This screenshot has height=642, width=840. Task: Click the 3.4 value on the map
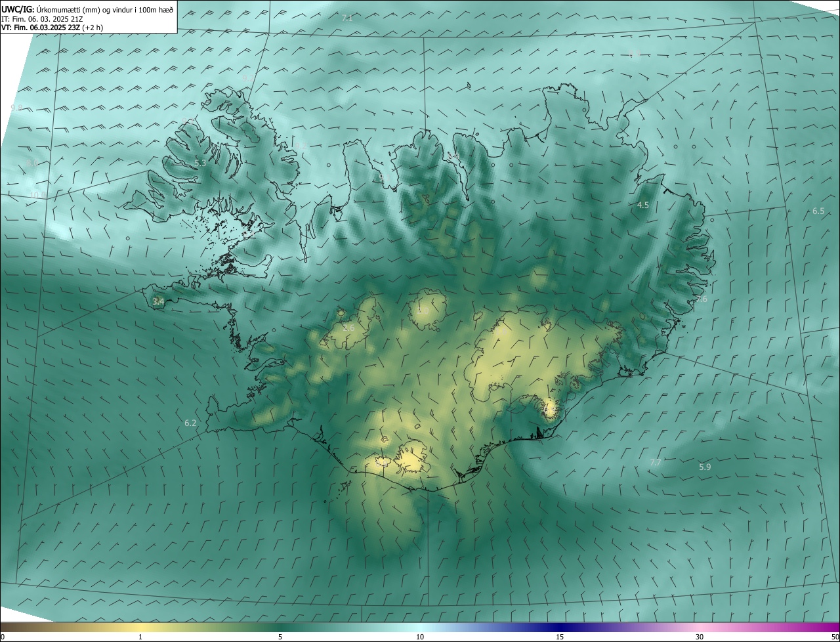pos(158,301)
